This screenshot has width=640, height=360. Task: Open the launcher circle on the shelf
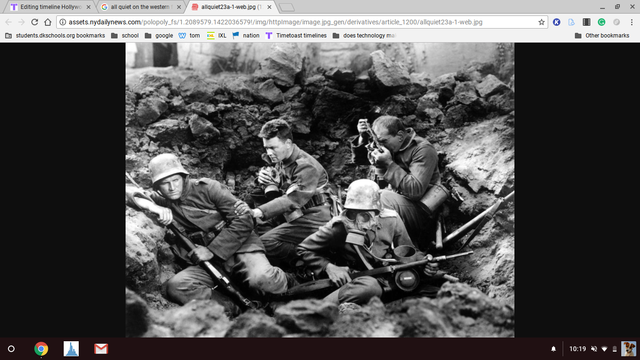[11, 349]
